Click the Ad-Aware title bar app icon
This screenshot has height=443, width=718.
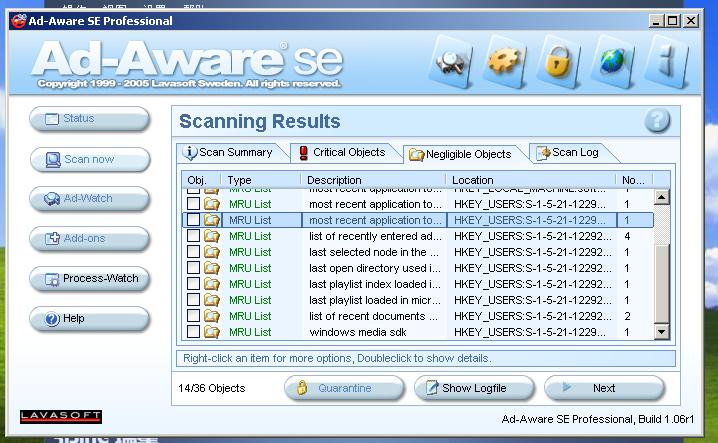(19, 21)
